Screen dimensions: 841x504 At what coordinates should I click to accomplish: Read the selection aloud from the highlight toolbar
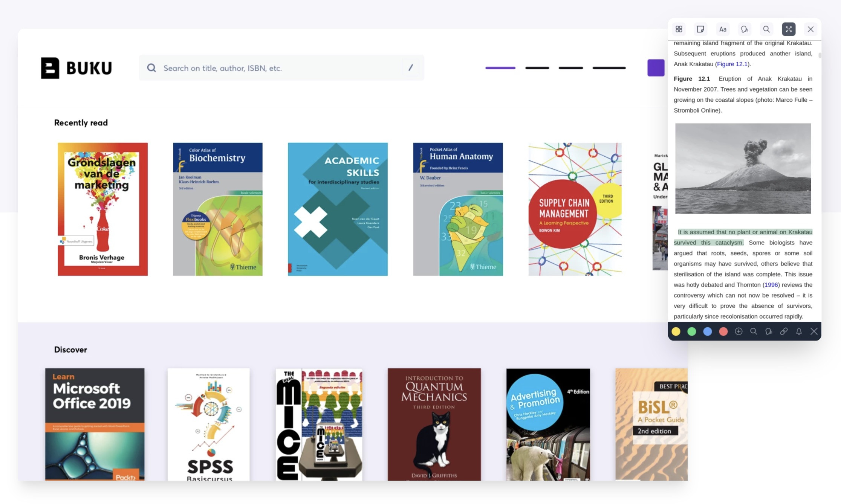pos(769,331)
